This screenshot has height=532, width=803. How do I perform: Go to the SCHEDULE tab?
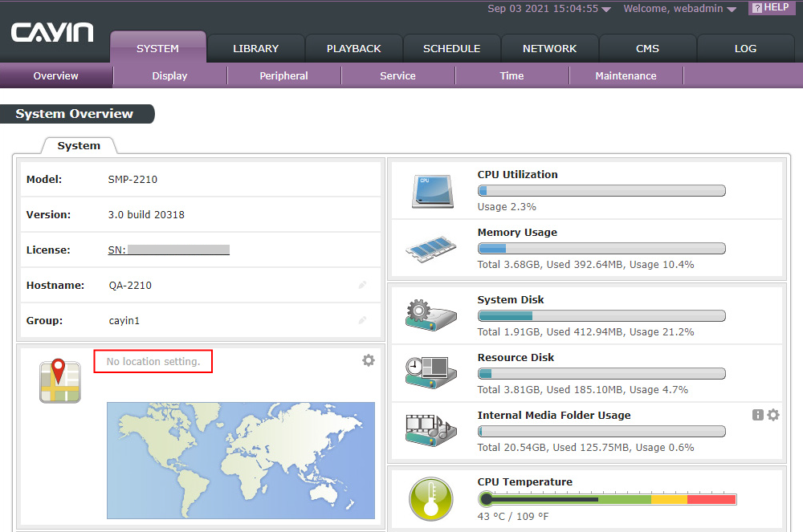451,49
